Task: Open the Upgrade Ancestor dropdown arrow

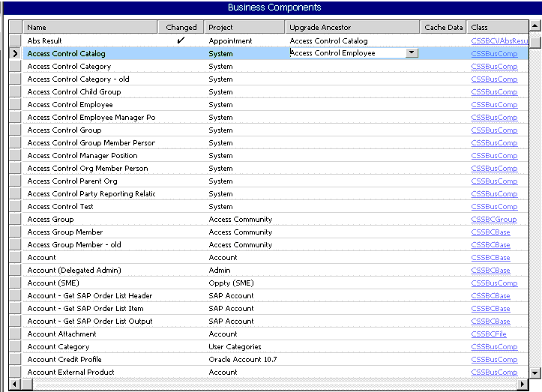Action: point(412,52)
